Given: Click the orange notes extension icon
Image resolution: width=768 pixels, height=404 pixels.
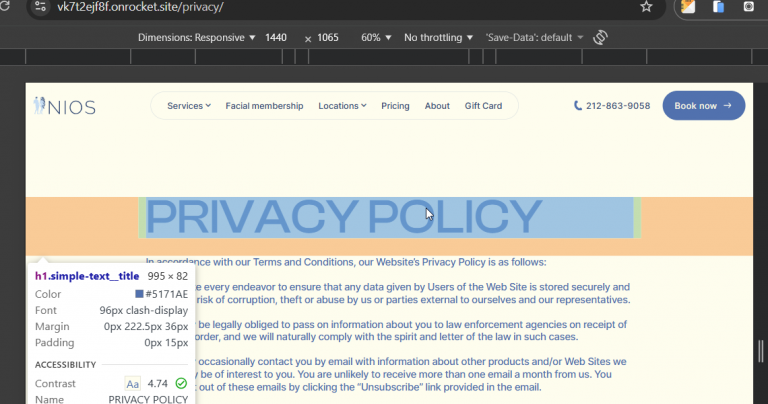Looking at the screenshot, I should coord(688,7).
